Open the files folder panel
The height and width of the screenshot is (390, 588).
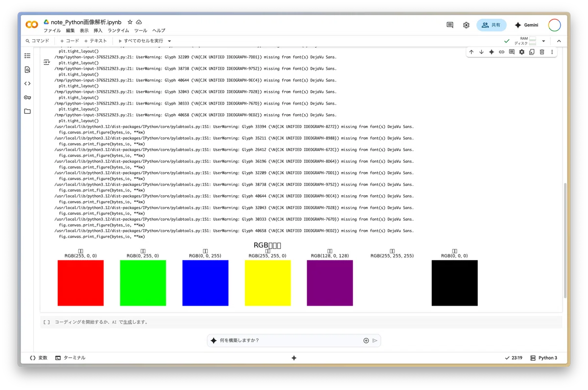(x=27, y=111)
